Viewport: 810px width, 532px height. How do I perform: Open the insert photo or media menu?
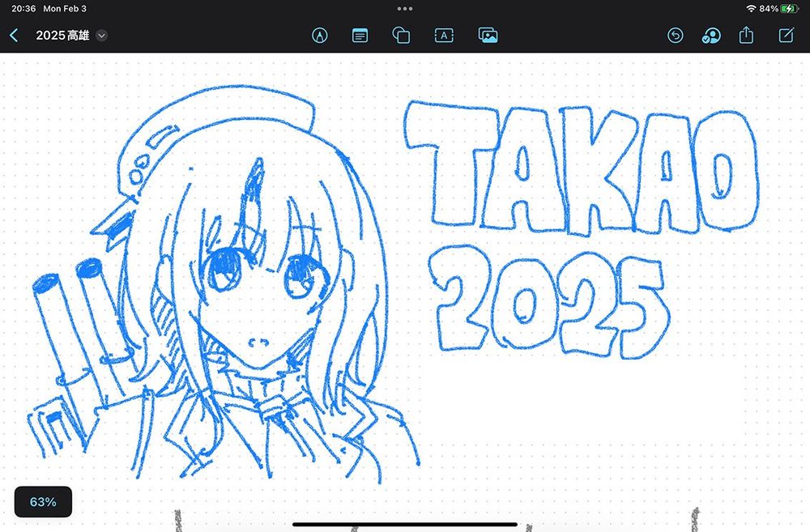488,35
